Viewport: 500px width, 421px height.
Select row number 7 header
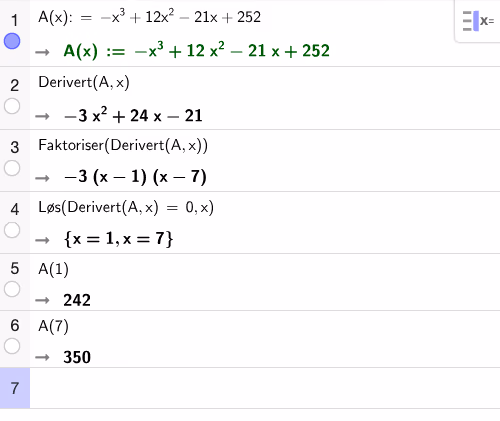(x=15, y=388)
